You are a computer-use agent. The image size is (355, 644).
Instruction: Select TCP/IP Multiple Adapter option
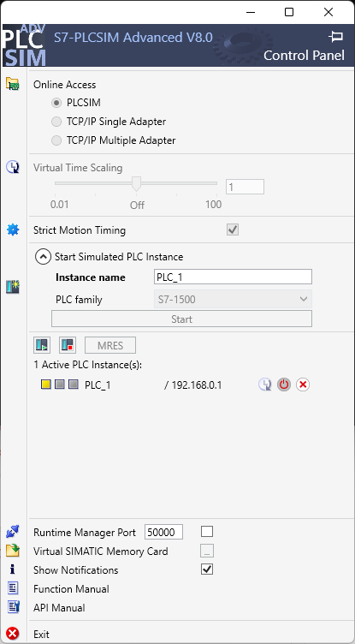[56, 140]
